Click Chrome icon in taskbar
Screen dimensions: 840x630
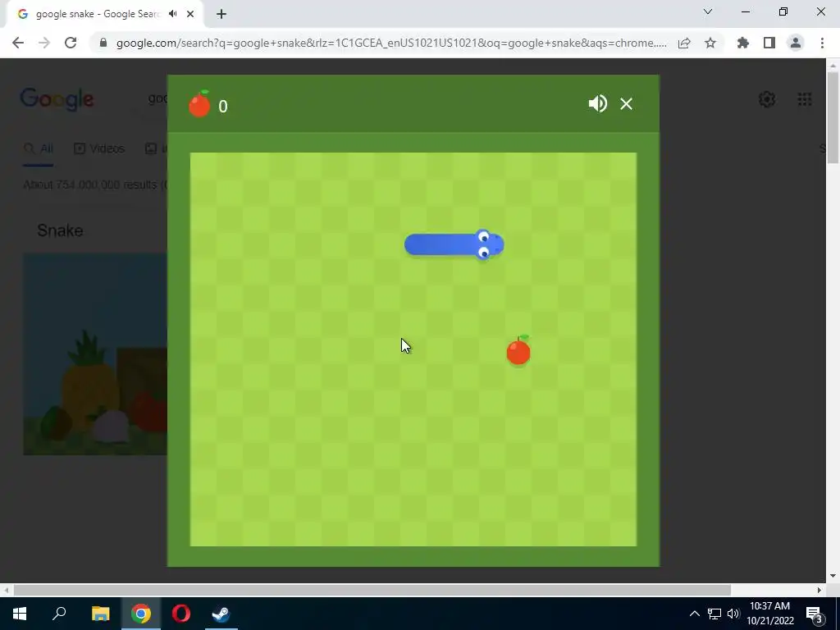[141, 614]
